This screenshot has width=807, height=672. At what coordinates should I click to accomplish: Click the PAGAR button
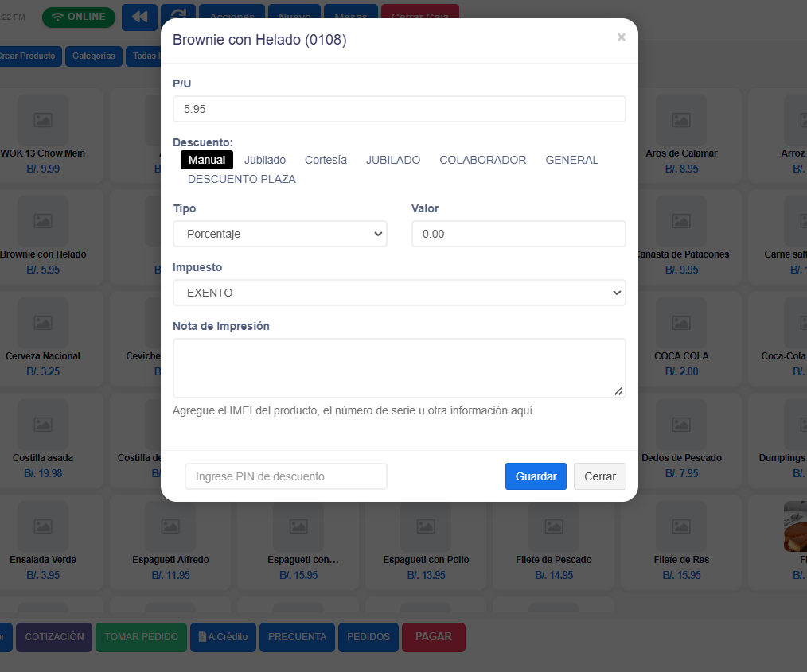434,637
